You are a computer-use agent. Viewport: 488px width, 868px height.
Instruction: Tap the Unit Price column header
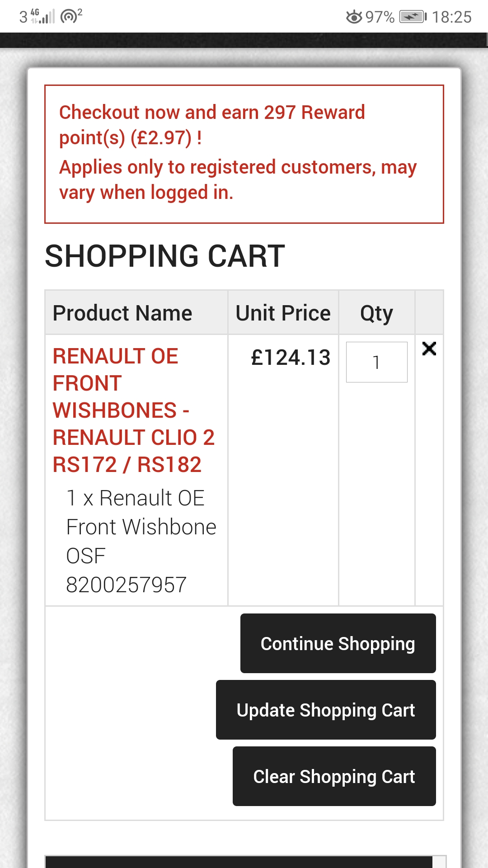pos(283,313)
